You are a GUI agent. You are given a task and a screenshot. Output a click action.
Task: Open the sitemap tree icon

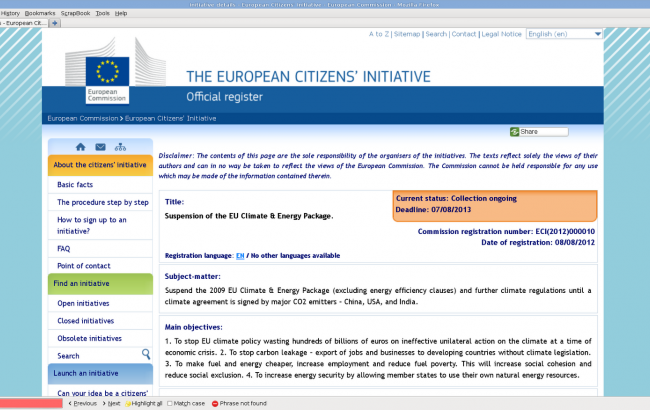121,147
